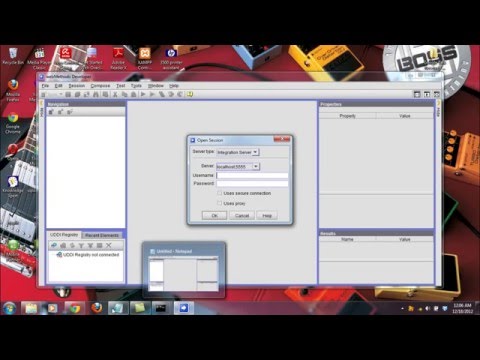Click the Username input field
Viewport: 480px width, 360px height.
pyautogui.click(x=252, y=175)
